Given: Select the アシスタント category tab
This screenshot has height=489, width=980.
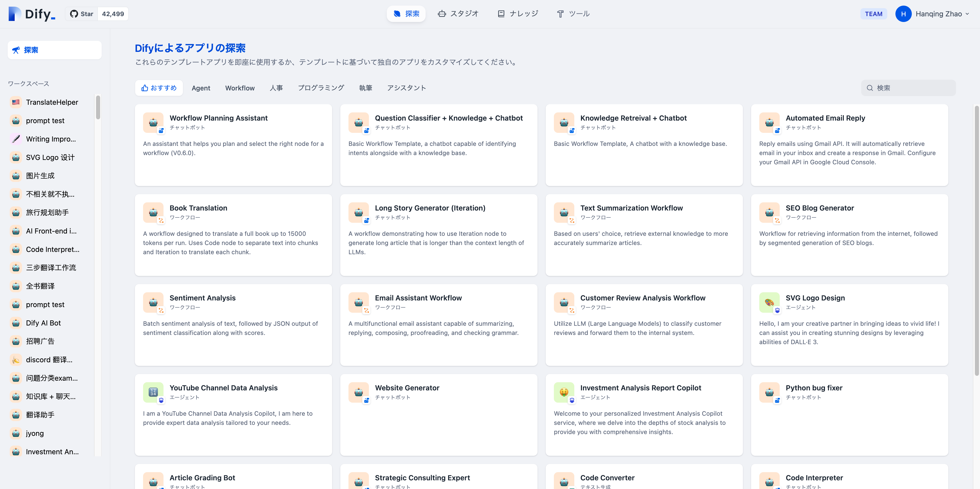Looking at the screenshot, I should click(x=406, y=88).
